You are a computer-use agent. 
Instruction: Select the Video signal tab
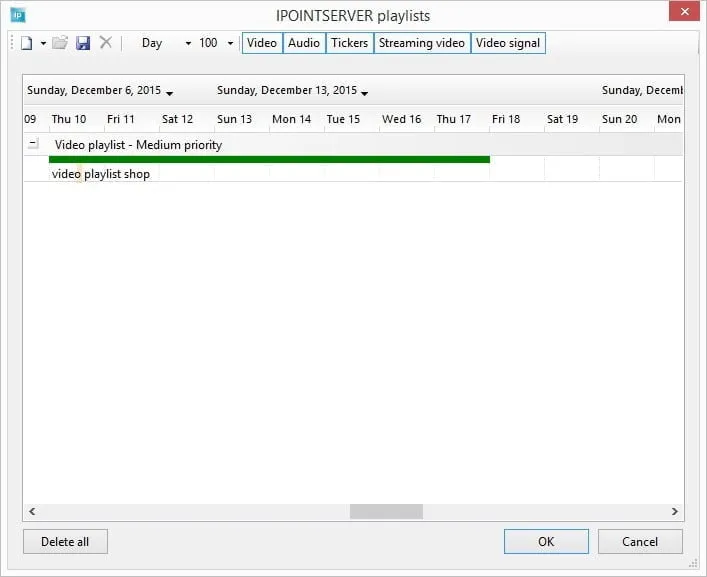[x=508, y=43]
